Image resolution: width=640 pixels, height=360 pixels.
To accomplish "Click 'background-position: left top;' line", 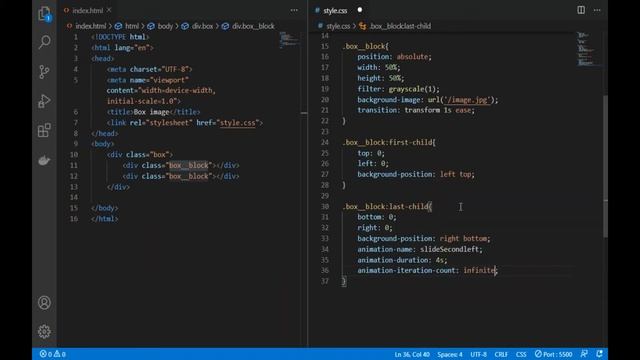I will [416, 174].
